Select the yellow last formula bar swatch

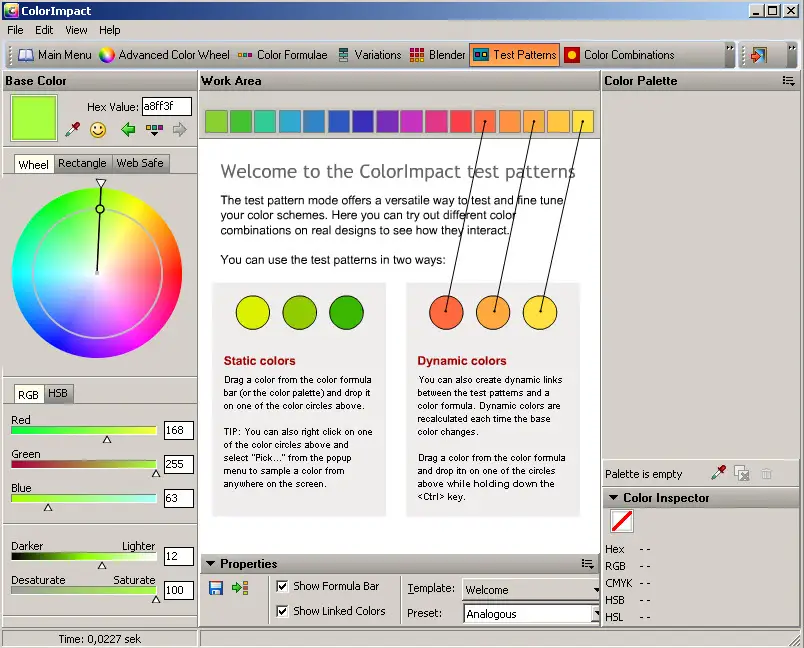582,122
